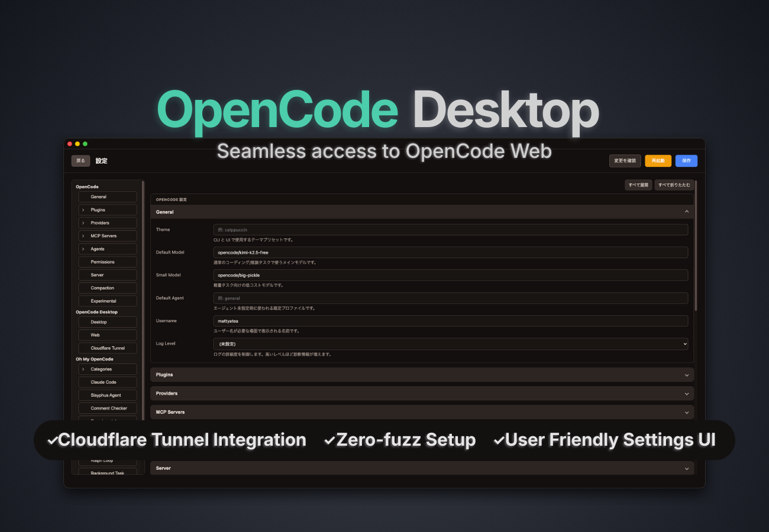The width and height of the screenshot is (769, 532).
Task: Open Cloudflare Tunnel in the sidebar
Action: click(x=108, y=348)
